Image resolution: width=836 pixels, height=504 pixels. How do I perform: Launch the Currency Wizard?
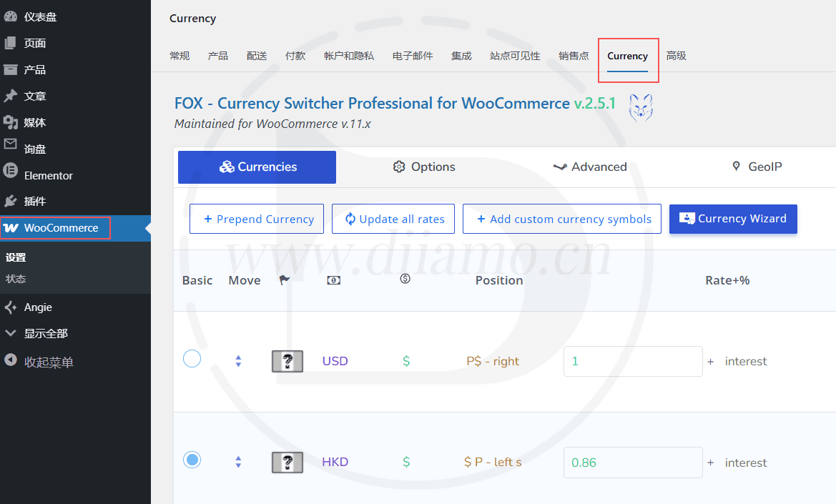(x=733, y=219)
